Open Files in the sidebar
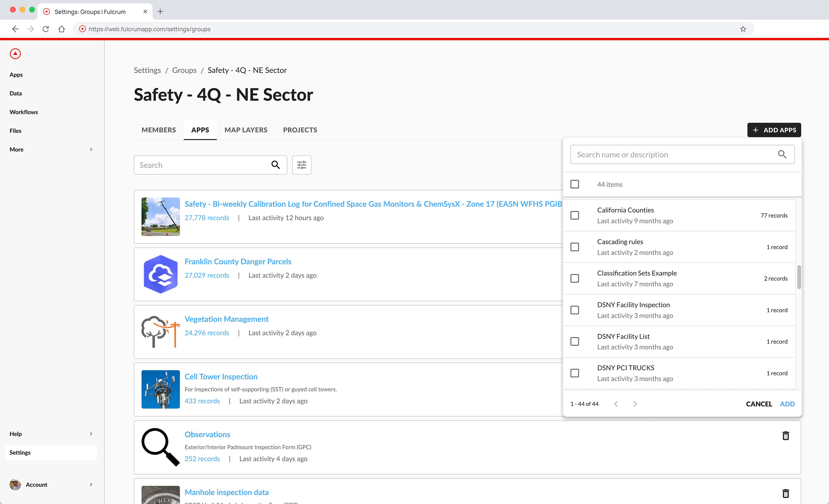 point(16,130)
